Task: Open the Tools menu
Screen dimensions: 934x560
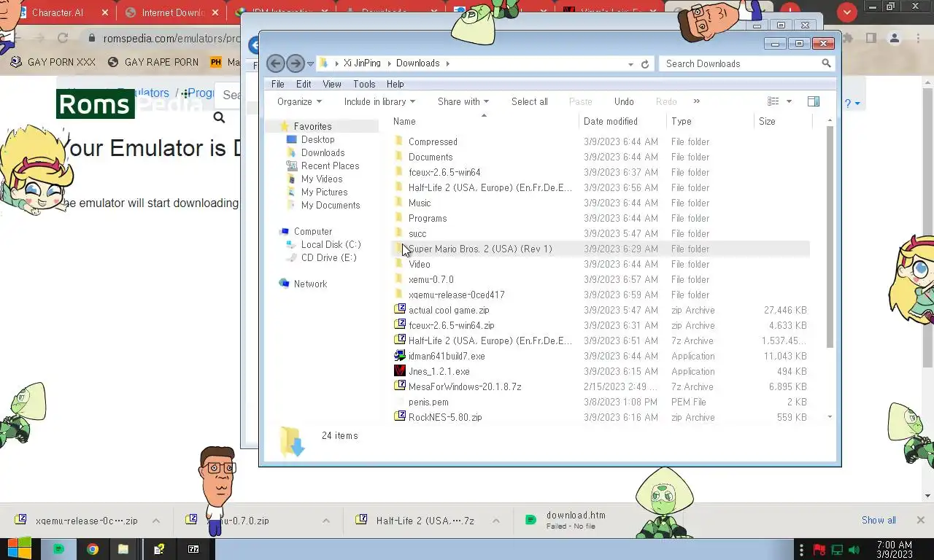Action: [x=364, y=84]
